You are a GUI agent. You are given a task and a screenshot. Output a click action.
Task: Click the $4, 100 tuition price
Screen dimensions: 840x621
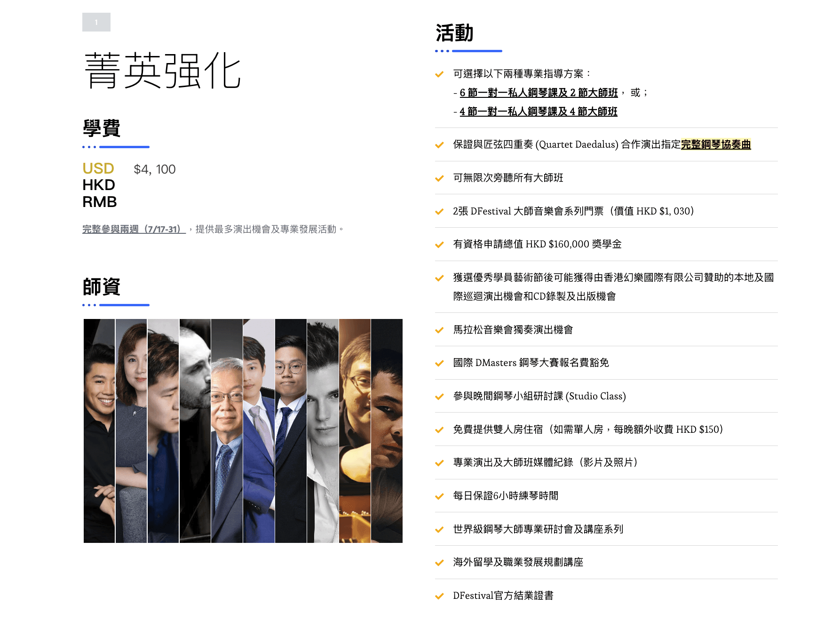[155, 169]
